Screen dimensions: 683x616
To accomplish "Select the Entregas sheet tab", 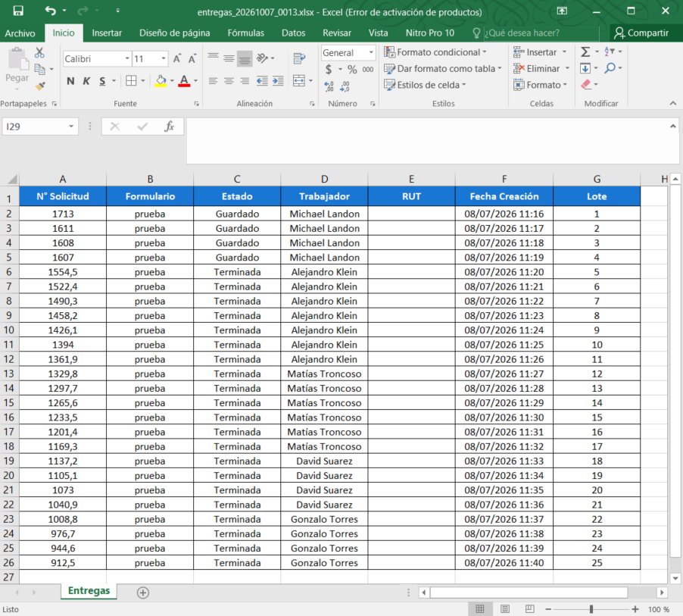I will [x=89, y=591].
